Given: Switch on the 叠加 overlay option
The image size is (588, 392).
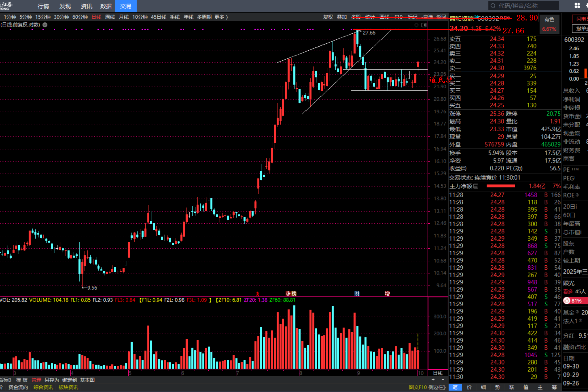Looking at the screenshot, I should pos(342,17).
